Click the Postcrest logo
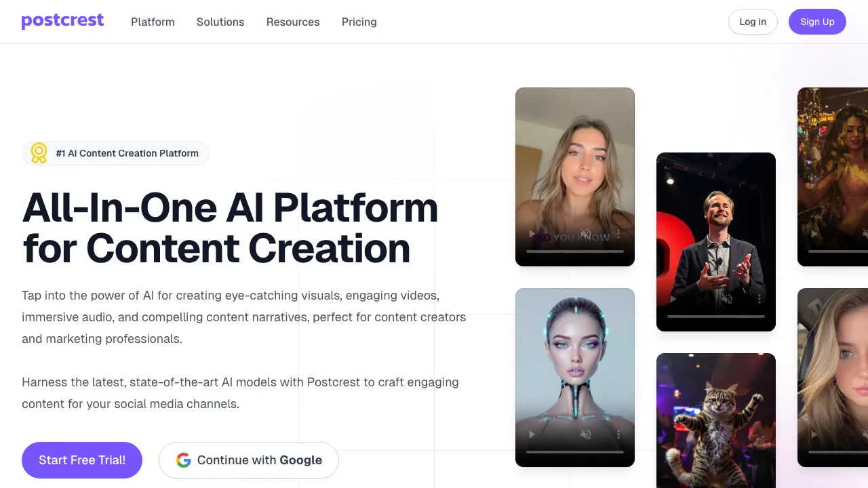The image size is (868, 488). pos(62,21)
